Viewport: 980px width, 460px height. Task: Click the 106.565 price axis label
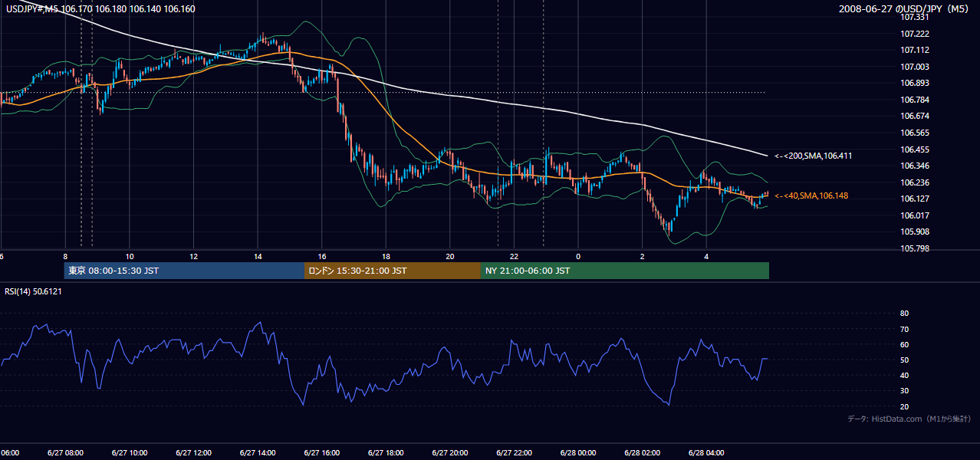point(916,133)
